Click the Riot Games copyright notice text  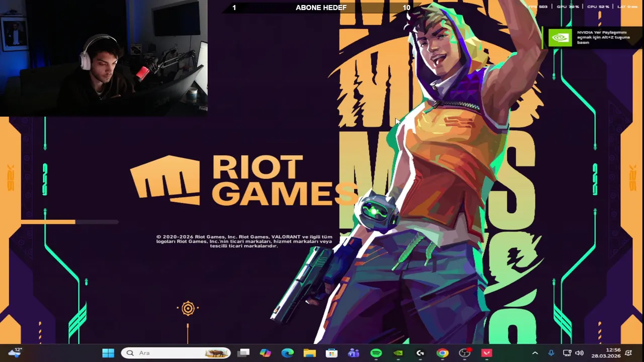[x=244, y=241]
